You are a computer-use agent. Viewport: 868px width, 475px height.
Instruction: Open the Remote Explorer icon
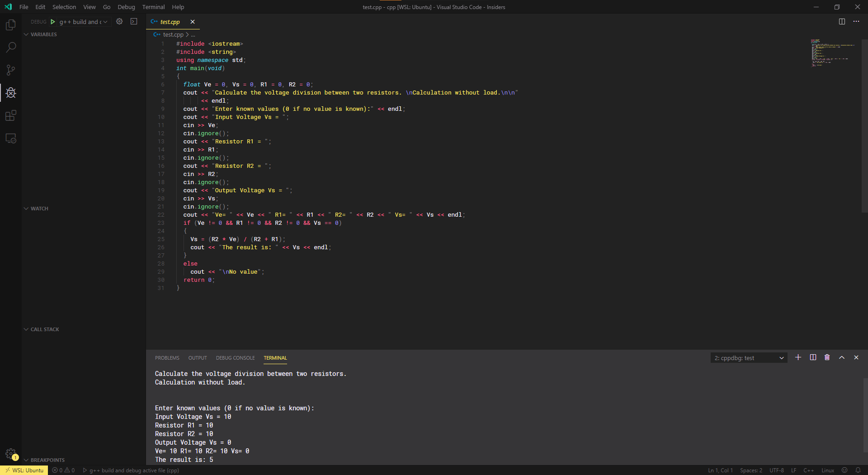[10, 138]
